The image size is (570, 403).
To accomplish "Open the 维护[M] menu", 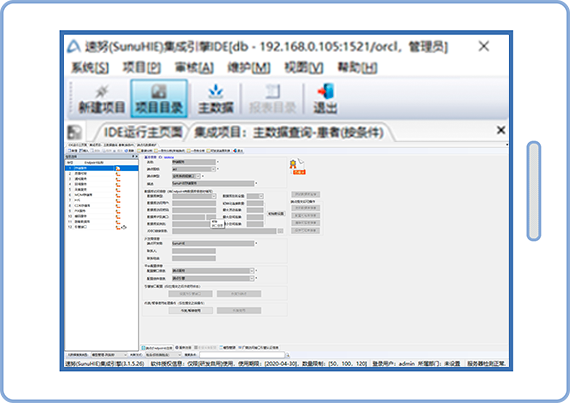I will [249, 67].
